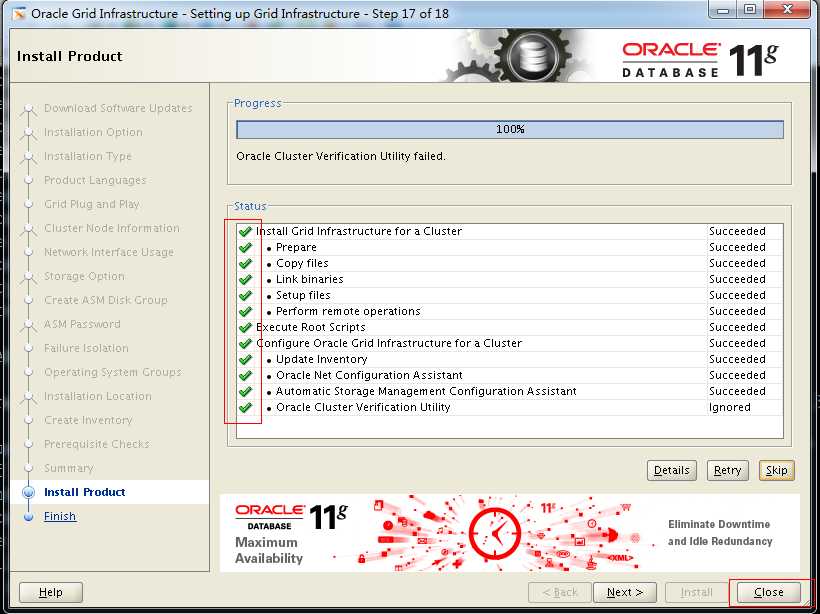Image resolution: width=820 pixels, height=614 pixels.
Task: Select the 'Prepare' status row
Action: [x=510, y=247]
